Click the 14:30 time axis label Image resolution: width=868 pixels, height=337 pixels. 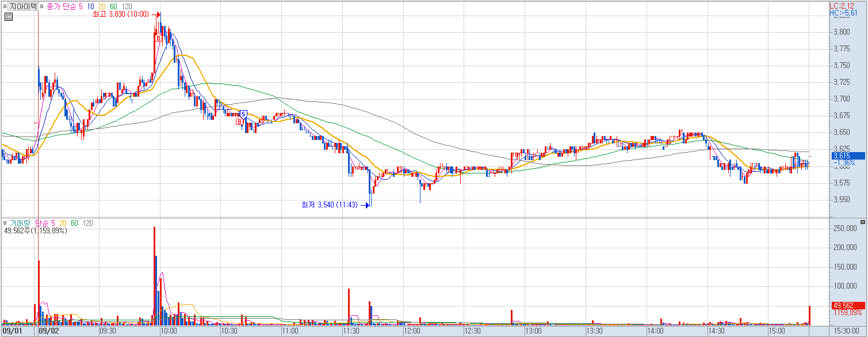click(716, 331)
